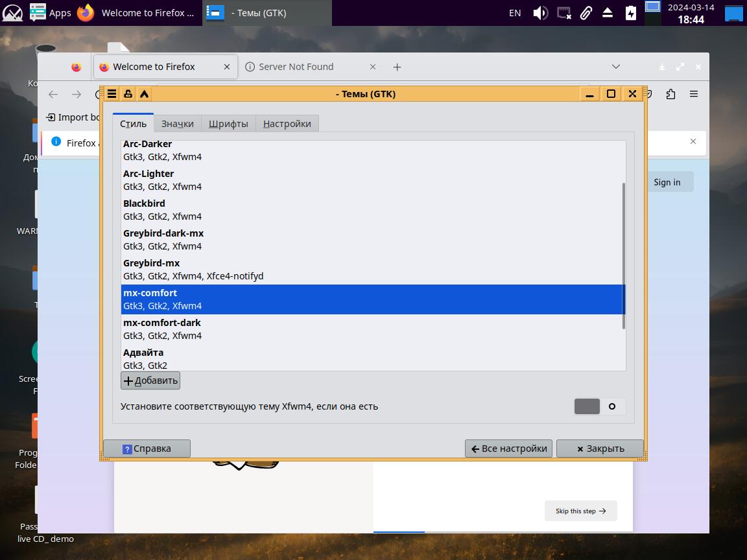Click the paperclip clipboard tray icon
Image resolution: width=747 pixels, height=560 pixels.
pos(586,13)
